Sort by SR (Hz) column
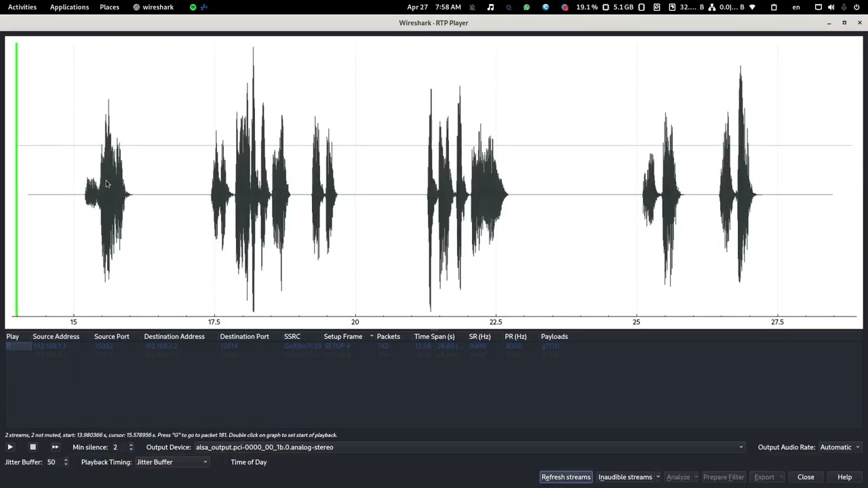The width and height of the screenshot is (868, 488). [x=479, y=337]
